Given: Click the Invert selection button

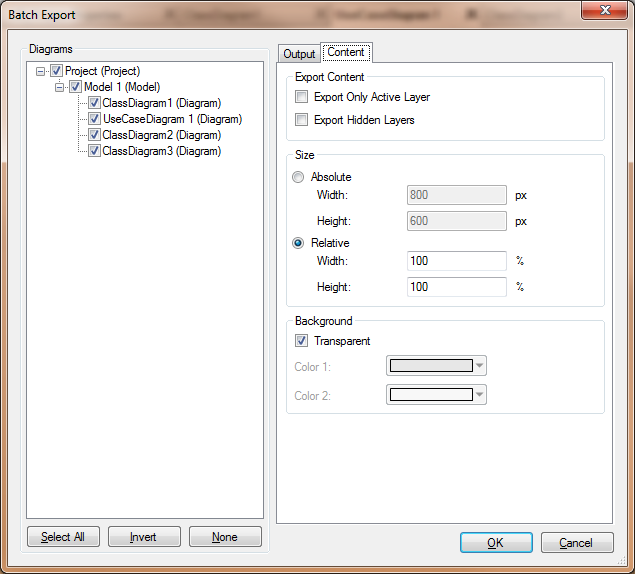Looking at the screenshot, I should click(x=144, y=537).
